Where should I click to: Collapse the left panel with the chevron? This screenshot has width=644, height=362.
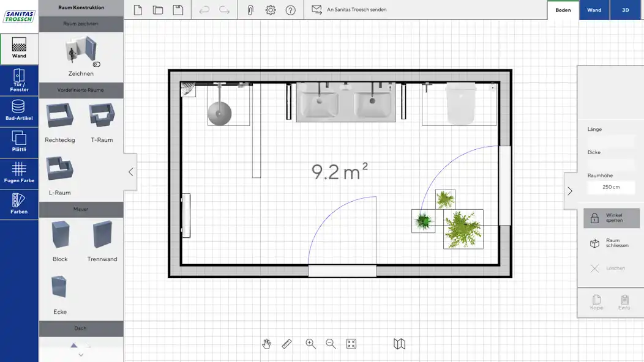pos(131,172)
